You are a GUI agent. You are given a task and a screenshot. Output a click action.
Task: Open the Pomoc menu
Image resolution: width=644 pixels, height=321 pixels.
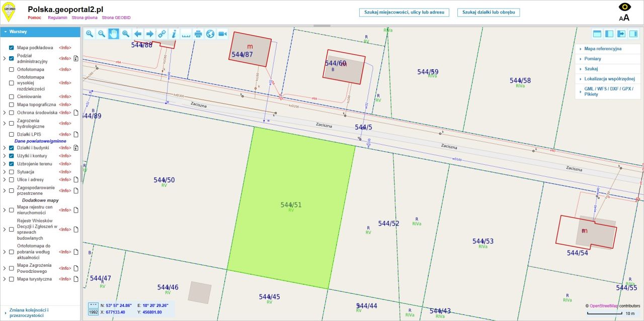tap(34, 17)
